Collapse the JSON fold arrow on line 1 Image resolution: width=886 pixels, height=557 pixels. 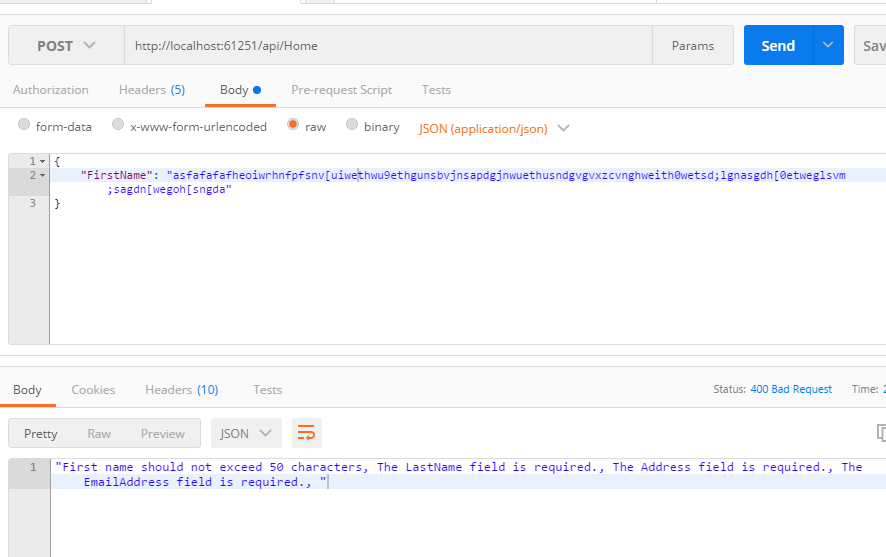(x=43, y=161)
